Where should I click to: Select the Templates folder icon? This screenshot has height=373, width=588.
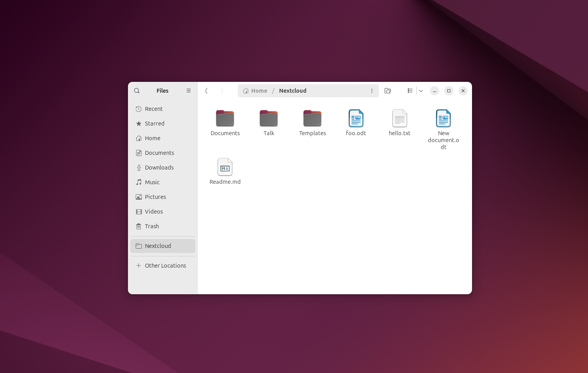pyautogui.click(x=312, y=119)
